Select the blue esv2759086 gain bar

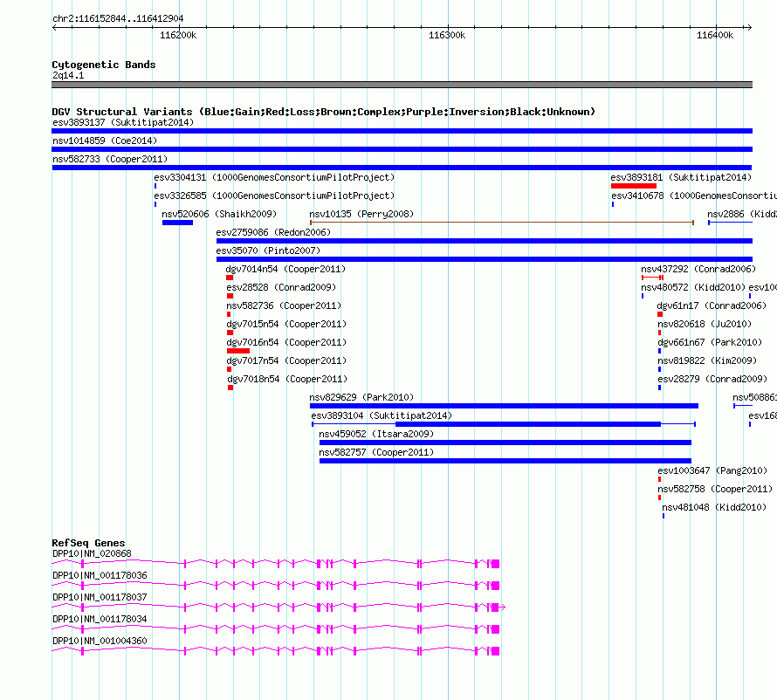(x=485, y=241)
